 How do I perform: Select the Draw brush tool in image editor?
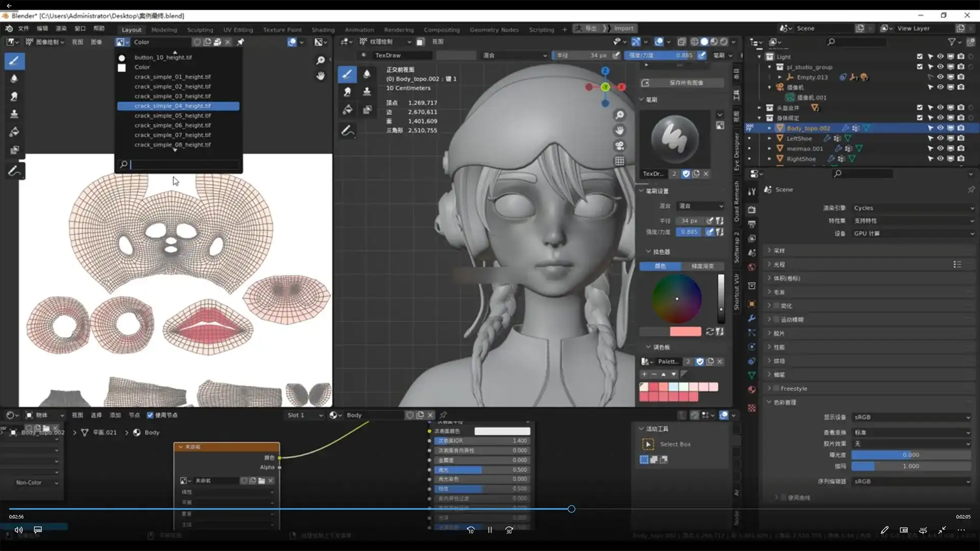(14, 61)
